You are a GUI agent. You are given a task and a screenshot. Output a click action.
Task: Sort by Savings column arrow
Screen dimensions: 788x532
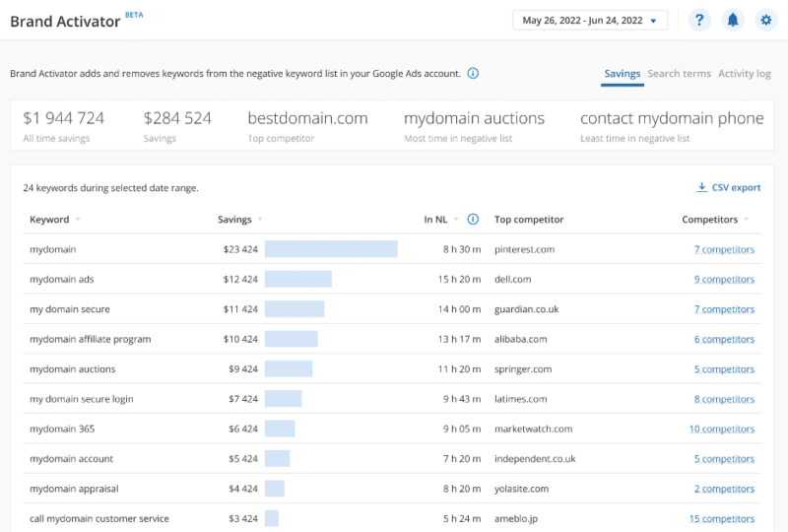coord(260,220)
